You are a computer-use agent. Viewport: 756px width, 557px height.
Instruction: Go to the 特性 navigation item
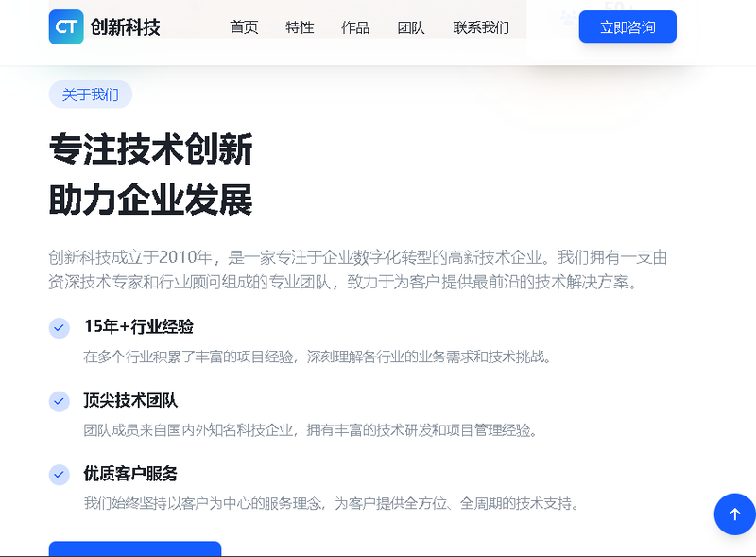pyautogui.click(x=300, y=27)
